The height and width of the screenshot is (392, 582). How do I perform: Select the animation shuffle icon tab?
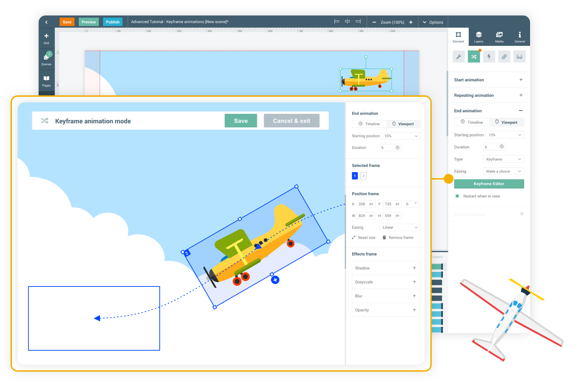pyautogui.click(x=474, y=56)
